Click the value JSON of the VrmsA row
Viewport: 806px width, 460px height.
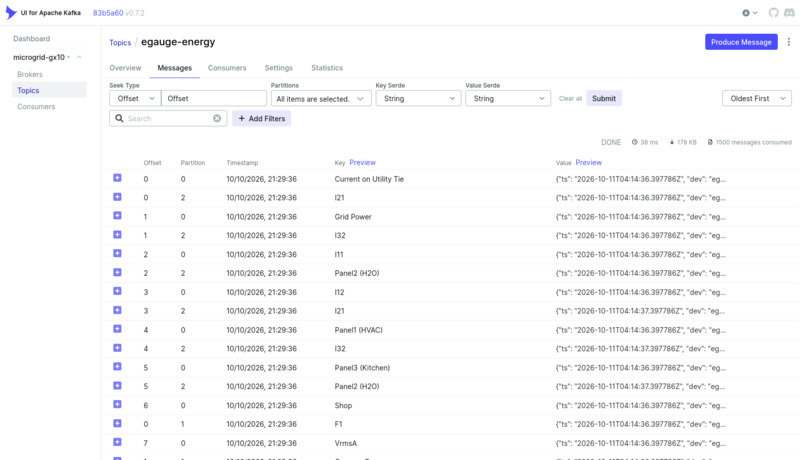[x=640, y=443]
